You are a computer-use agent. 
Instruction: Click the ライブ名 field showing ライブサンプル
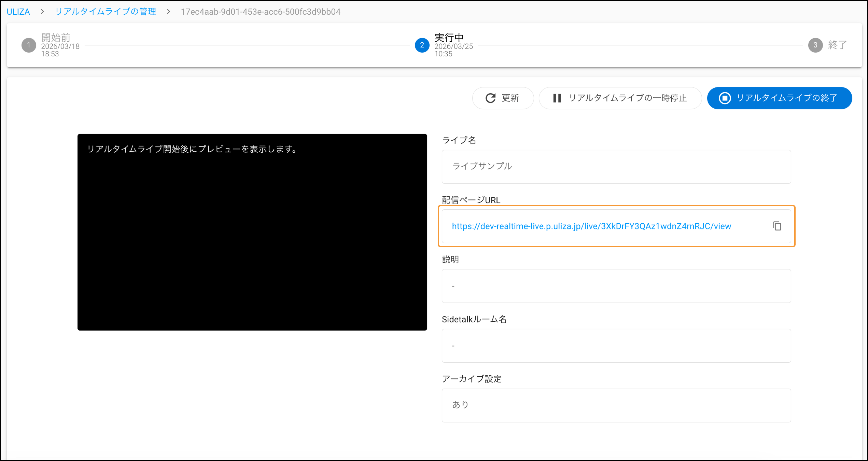616,167
